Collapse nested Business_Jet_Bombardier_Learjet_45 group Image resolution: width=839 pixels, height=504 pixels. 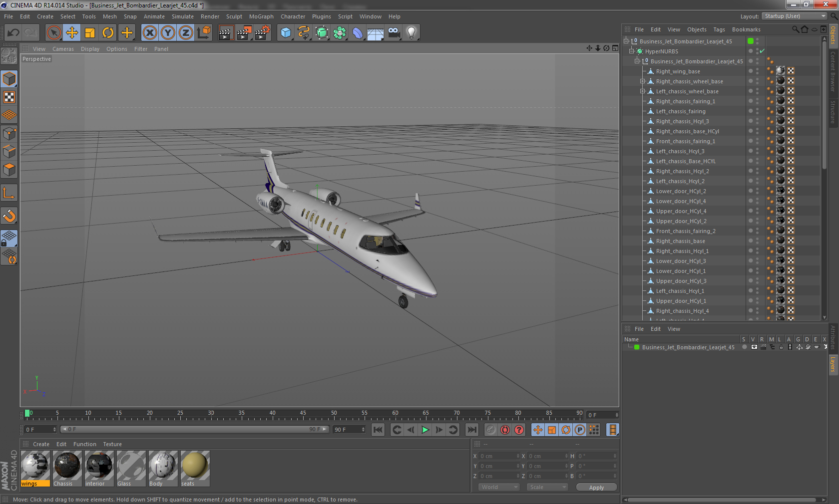click(x=637, y=61)
